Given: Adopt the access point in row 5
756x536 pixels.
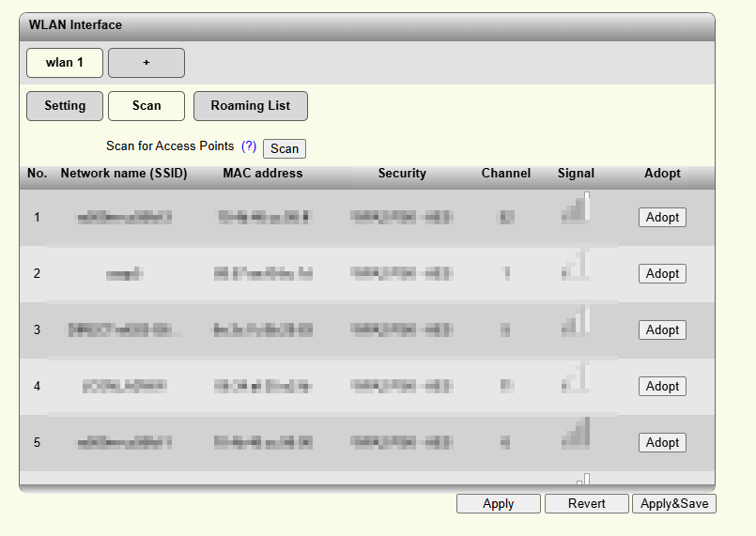Looking at the screenshot, I should 662,443.
